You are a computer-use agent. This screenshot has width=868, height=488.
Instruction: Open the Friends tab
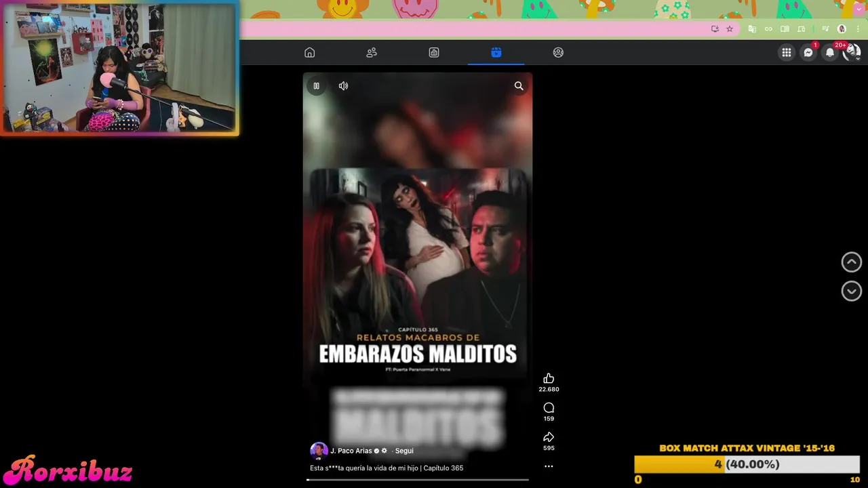(x=372, y=52)
